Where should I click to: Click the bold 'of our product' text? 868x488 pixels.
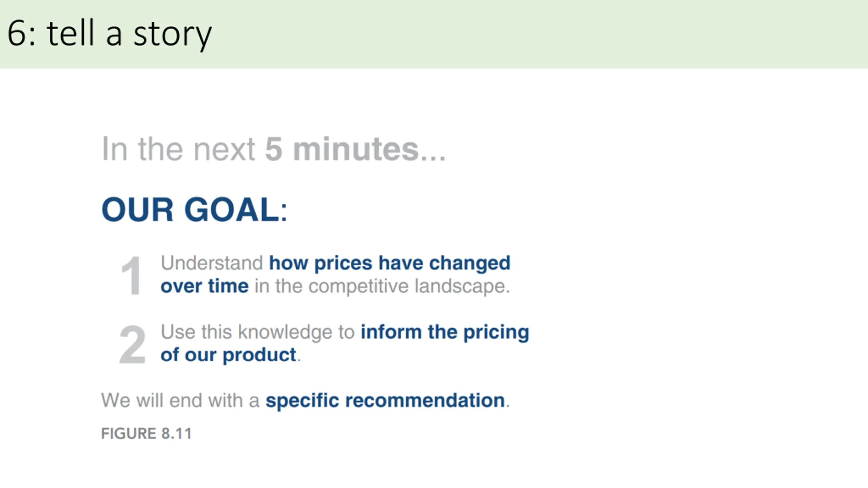click(229, 355)
